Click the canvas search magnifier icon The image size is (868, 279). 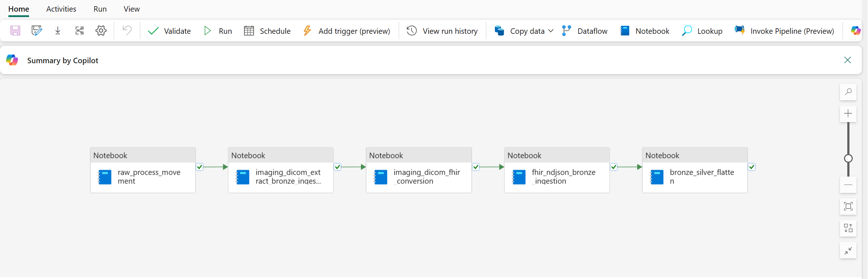tap(848, 92)
